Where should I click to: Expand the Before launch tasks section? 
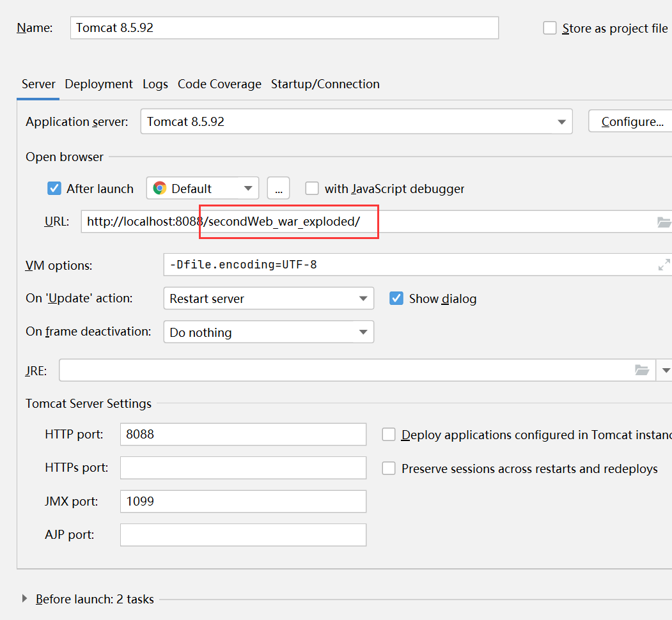click(24, 598)
